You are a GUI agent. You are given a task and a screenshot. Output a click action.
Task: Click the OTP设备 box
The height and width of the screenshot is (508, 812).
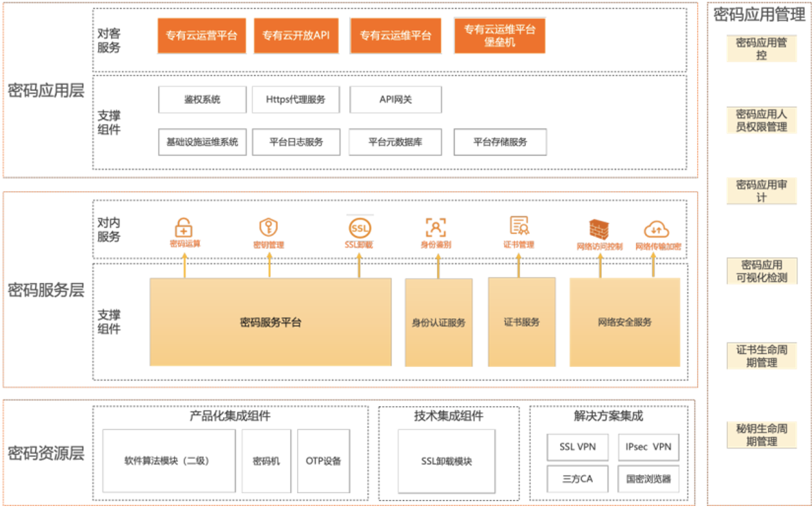click(x=324, y=460)
